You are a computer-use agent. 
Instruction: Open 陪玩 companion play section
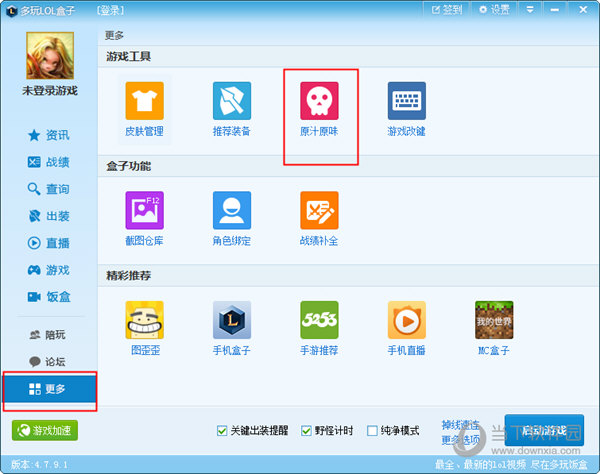point(47,335)
